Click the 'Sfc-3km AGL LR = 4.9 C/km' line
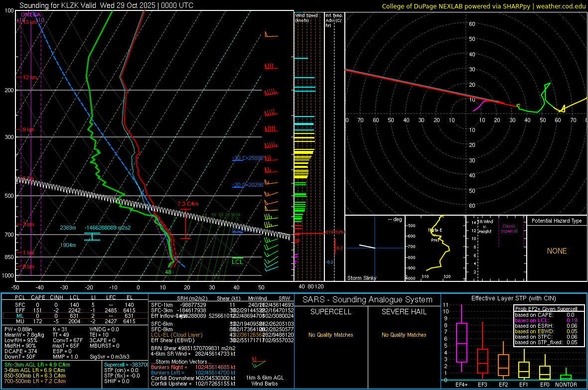Image resolution: width=588 pixels, height=390 pixels. pos(37,365)
